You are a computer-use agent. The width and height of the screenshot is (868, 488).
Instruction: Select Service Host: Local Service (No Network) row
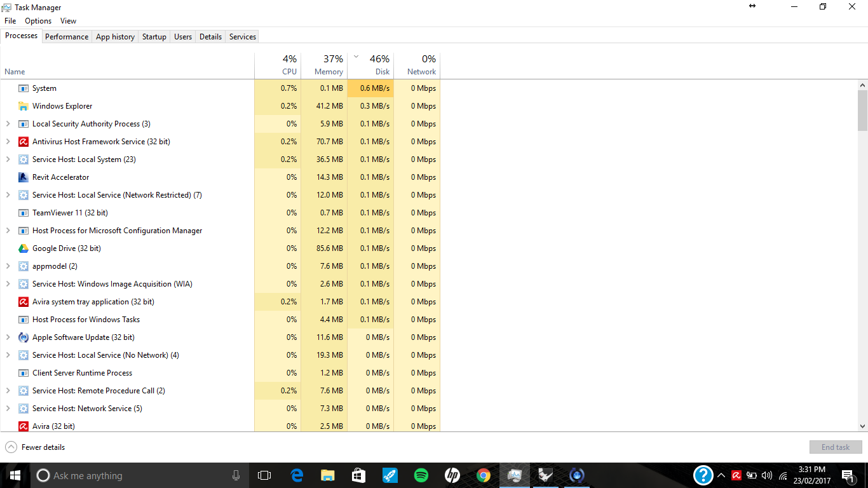220,355
